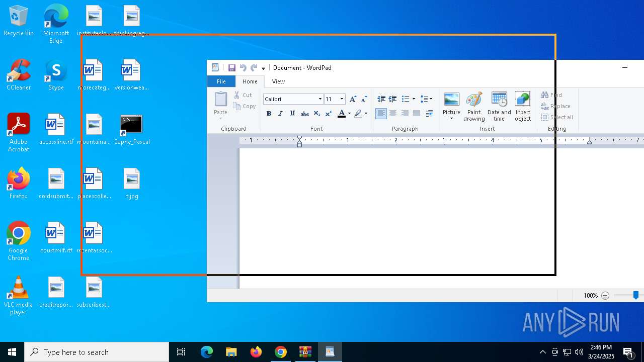The height and width of the screenshot is (362, 644).
Task: Open File Explorer from the taskbar
Action: click(x=231, y=352)
